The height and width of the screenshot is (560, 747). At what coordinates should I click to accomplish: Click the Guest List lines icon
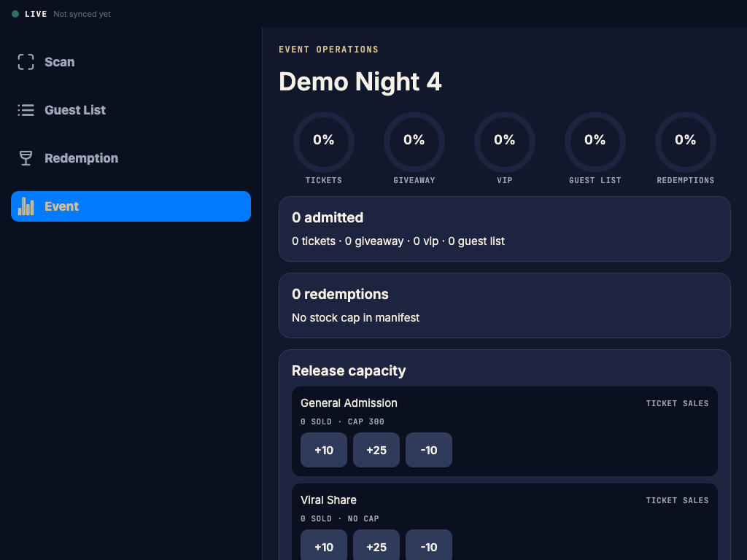pos(26,110)
